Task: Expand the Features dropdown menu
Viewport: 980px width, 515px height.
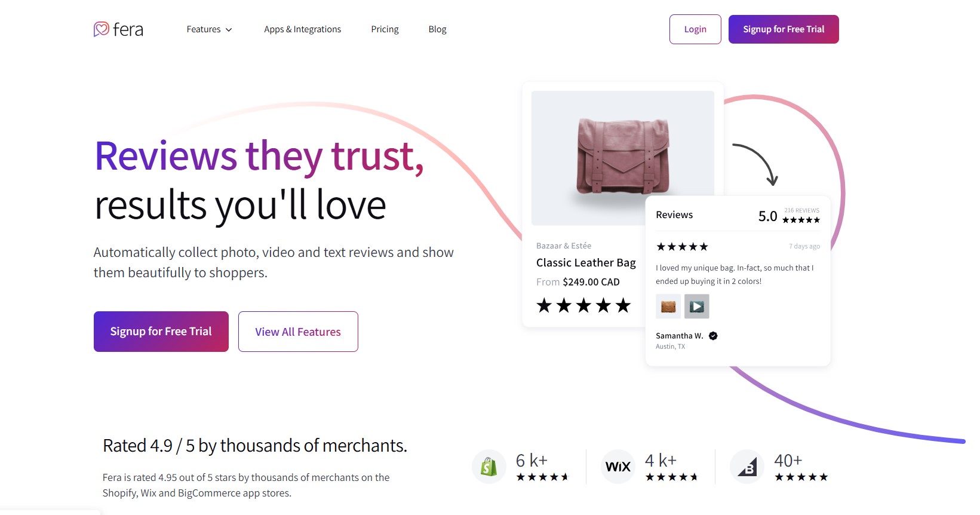Action: 210,29
